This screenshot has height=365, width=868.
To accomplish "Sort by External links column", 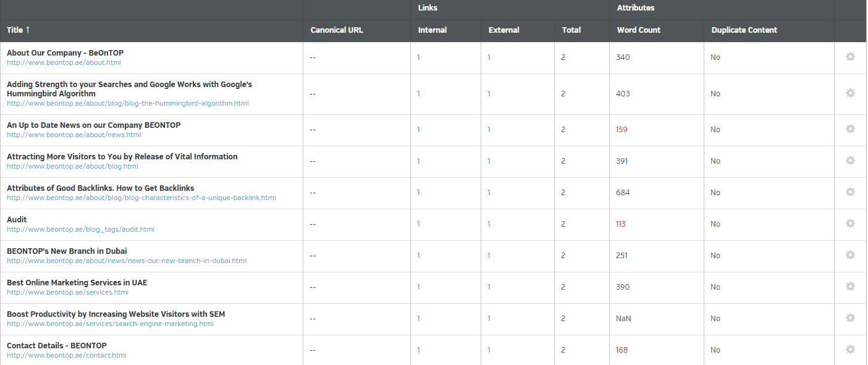I will pyautogui.click(x=504, y=30).
